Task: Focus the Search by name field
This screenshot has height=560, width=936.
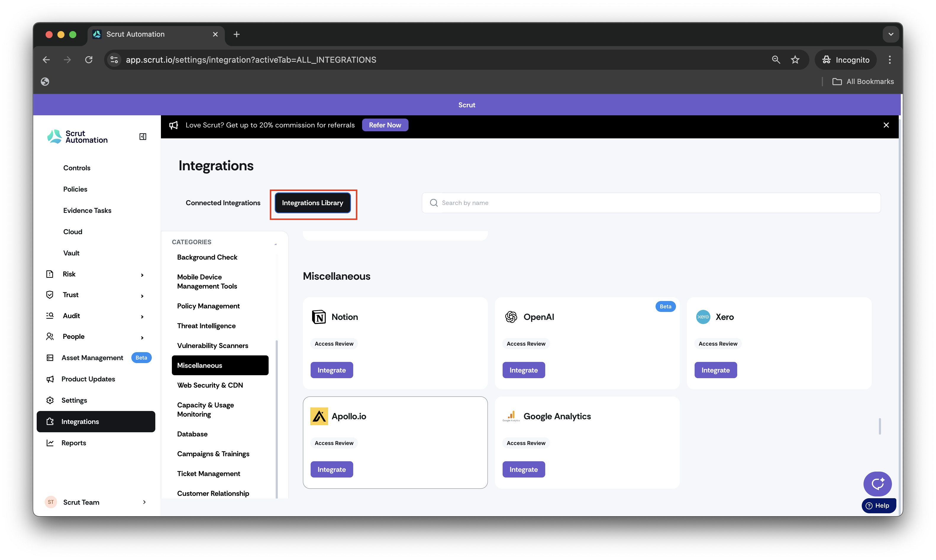Action: click(651, 203)
